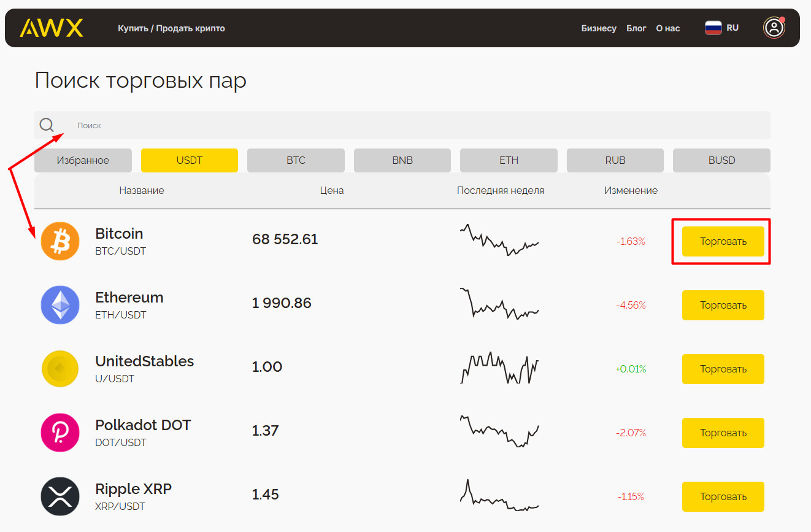Open the Бизнесу menu item
Viewport: 811px width, 532px height.
point(599,28)
